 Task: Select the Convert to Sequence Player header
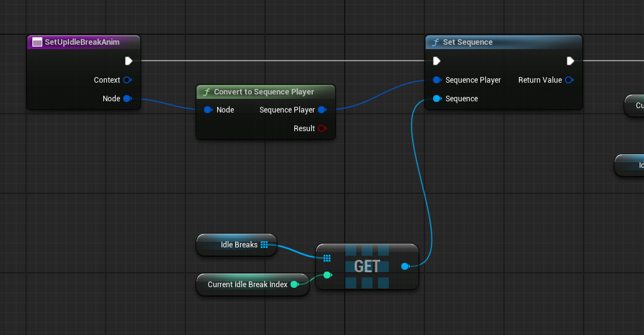pyautogui.click(x=265, y=92)
